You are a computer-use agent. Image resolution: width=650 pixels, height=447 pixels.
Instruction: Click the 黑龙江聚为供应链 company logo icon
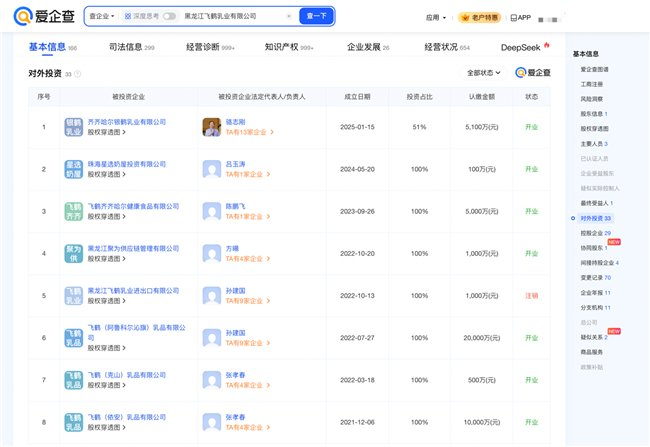(x=73, y=253)
